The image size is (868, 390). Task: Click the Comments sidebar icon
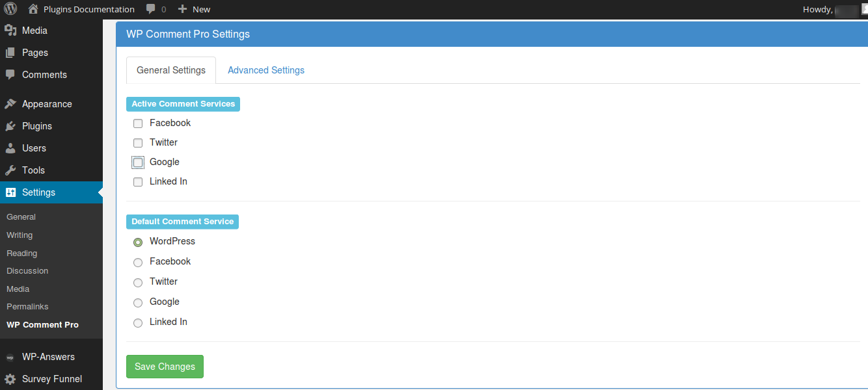pyautogui.click(x=10, y=74)
